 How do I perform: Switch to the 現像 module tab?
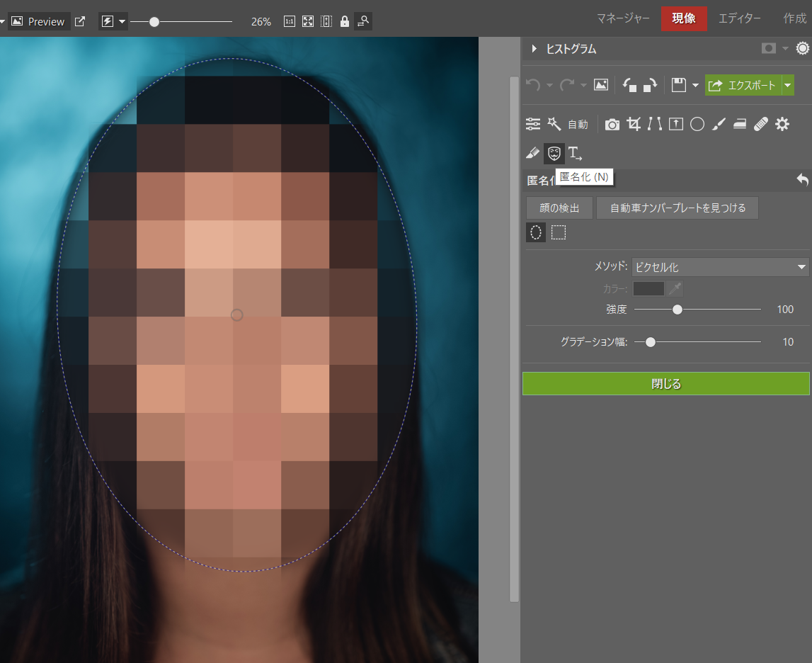[684, 18]
